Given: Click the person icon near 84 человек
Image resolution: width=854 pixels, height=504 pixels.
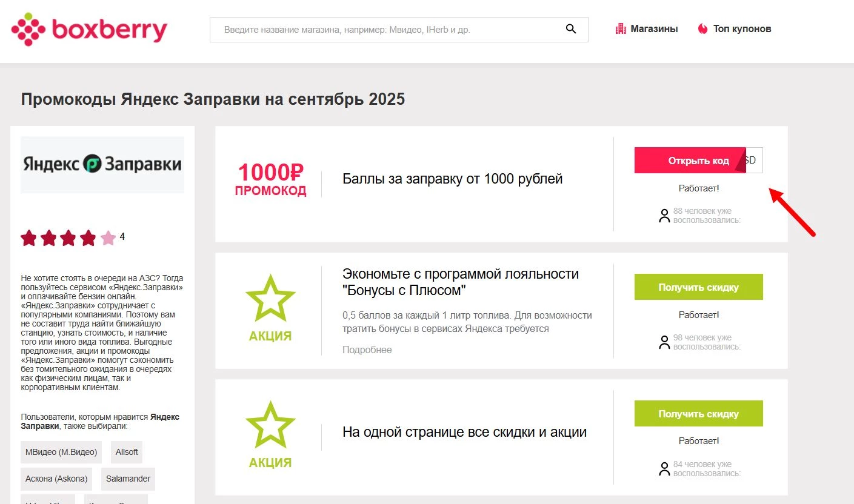Looking at the screenshot, I should (664, 468).
